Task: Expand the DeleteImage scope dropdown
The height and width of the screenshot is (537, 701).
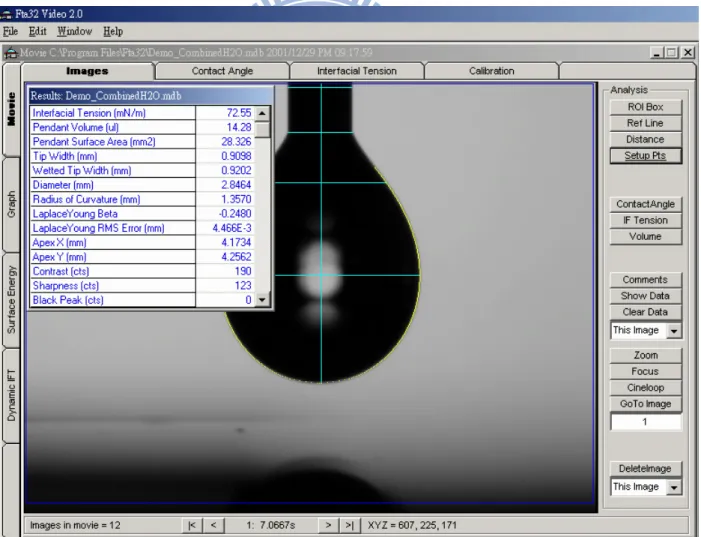Action: point(673,487)
